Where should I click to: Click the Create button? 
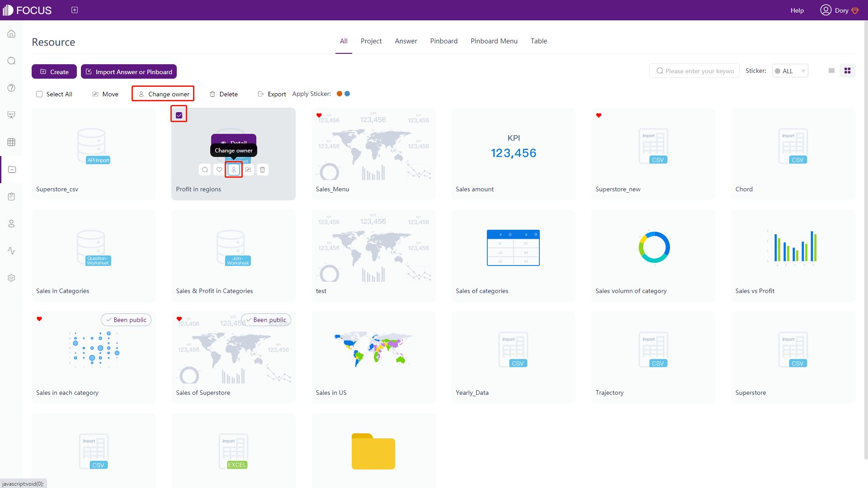pos(54,71)
